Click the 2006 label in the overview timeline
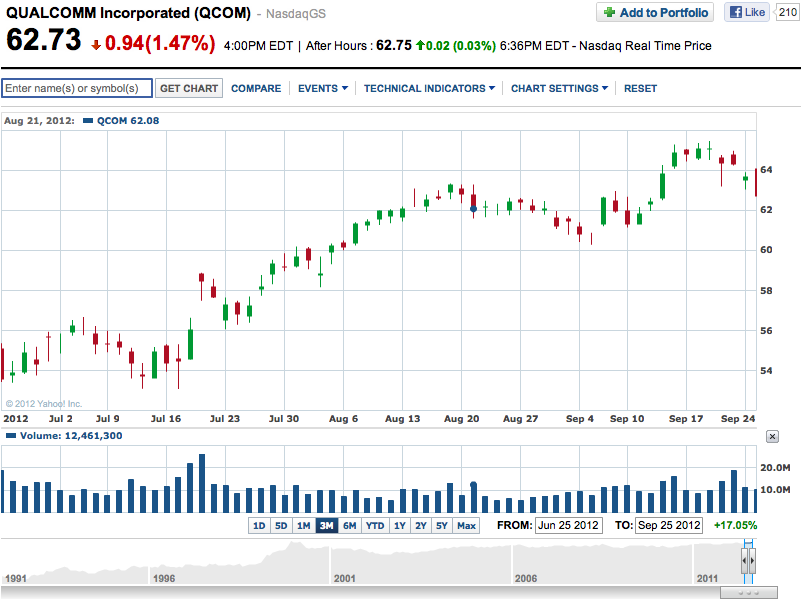 pos(525,578)
